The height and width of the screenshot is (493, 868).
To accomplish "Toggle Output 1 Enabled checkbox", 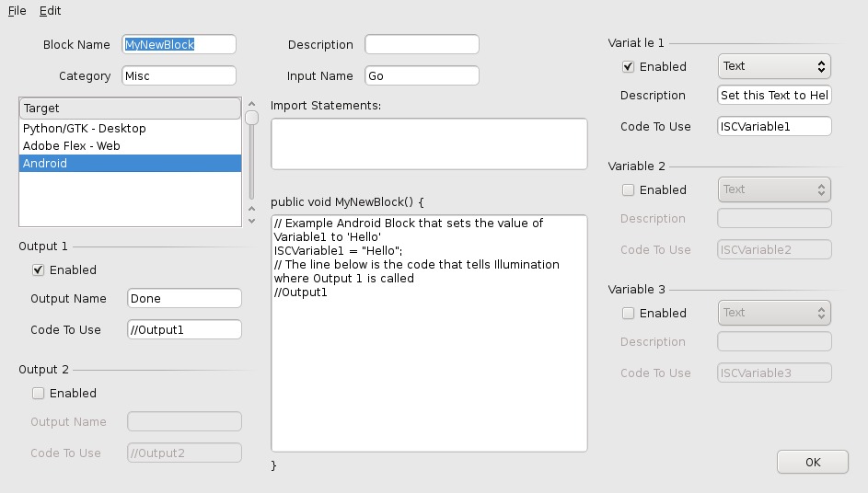I will 39,270.
